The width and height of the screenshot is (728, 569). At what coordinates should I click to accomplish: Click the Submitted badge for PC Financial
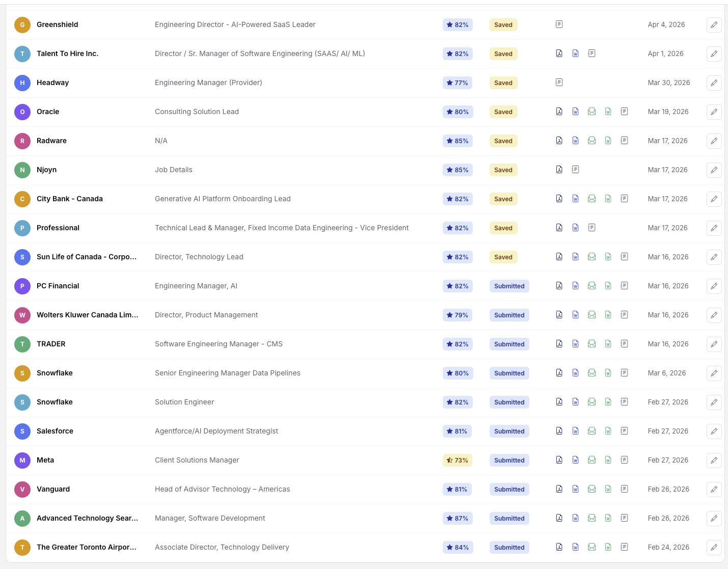pyautogui.click(x=509, y=286)
